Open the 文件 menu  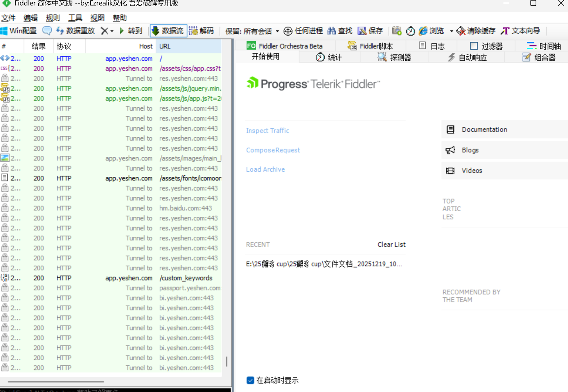8,18
